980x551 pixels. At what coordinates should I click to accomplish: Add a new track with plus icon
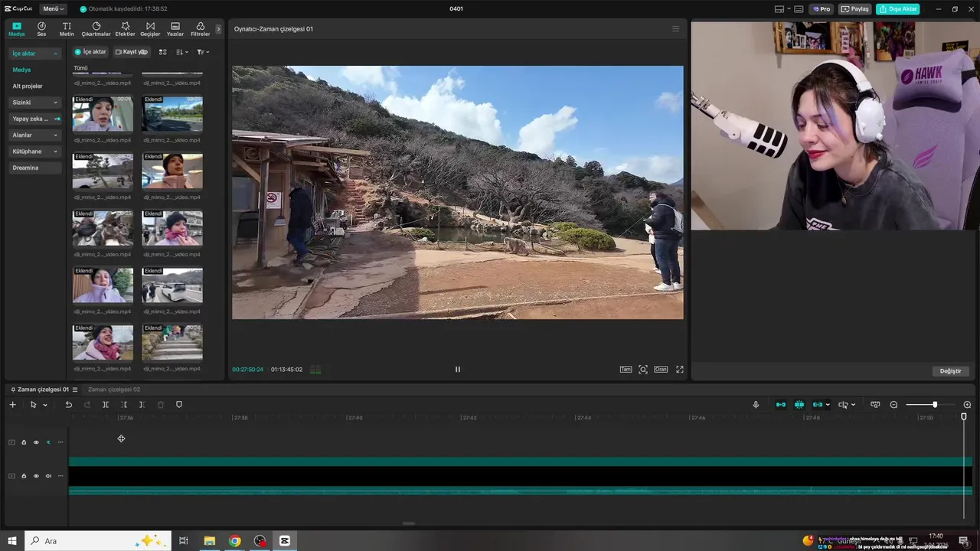12,405
